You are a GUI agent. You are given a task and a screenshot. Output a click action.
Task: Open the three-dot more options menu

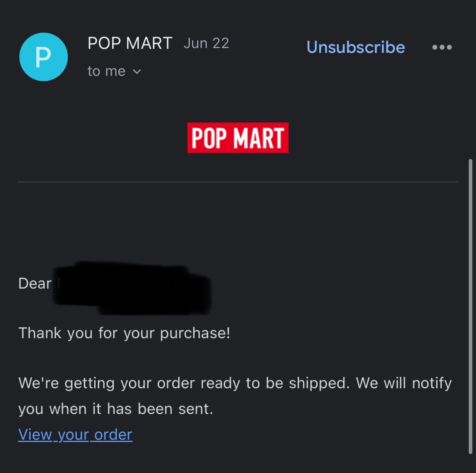pyautogui.click(x=442, y=47)
